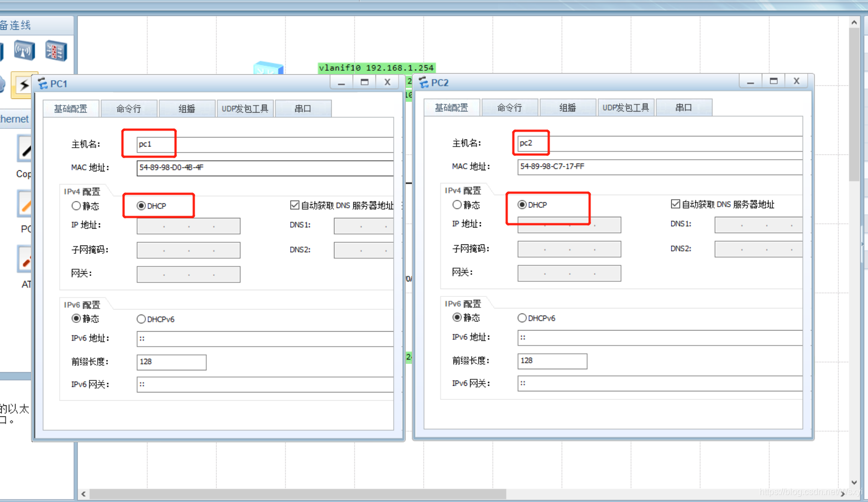Click DNS2 field in PC1 window
The image size is (868, 502).
tap(364, 250)
